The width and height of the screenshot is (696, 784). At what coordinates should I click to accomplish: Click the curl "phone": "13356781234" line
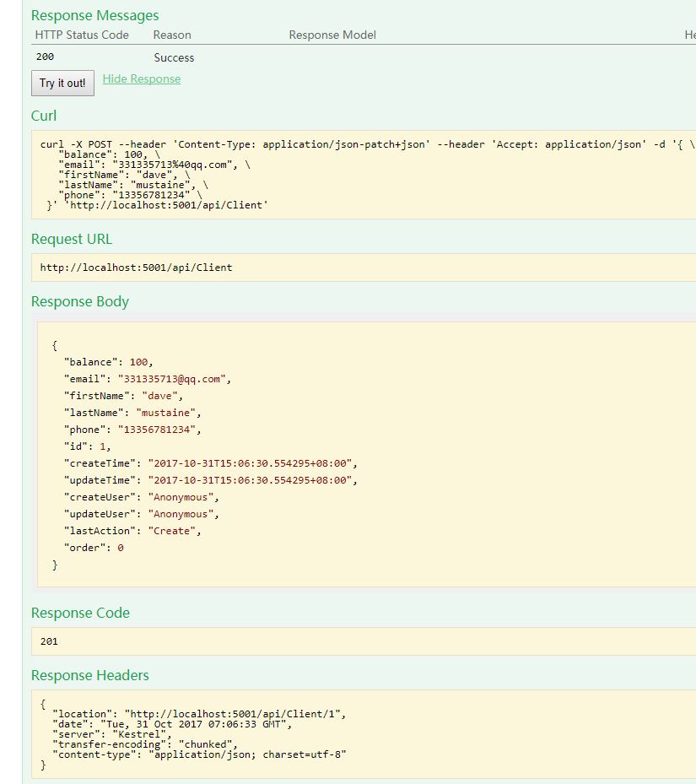(x=130, y=195)
